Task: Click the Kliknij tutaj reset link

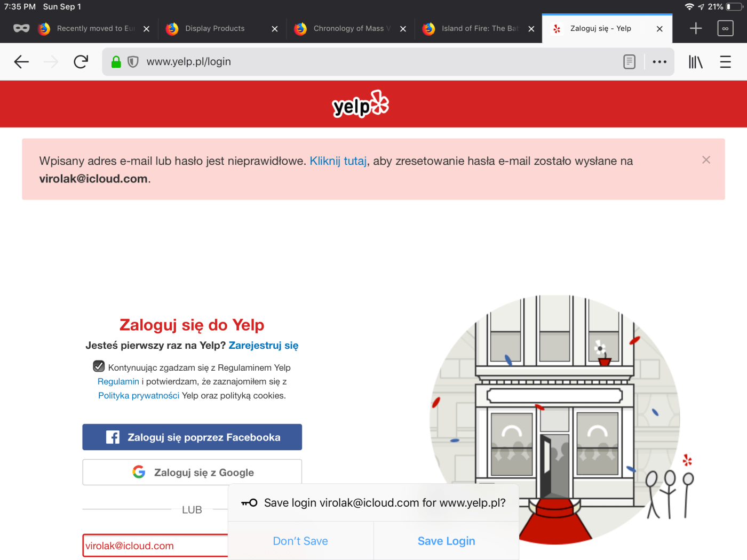Action: (338, 161)
